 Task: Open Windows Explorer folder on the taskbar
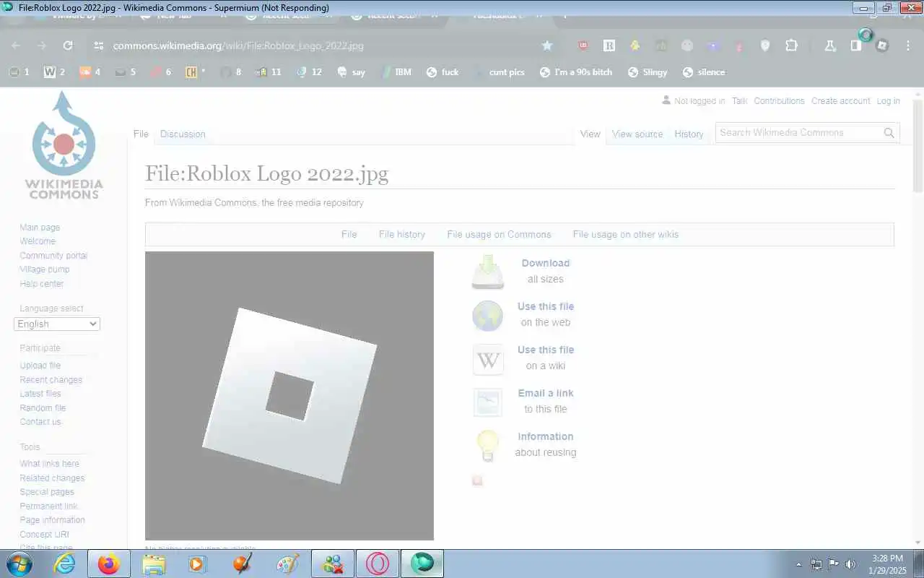154,564
